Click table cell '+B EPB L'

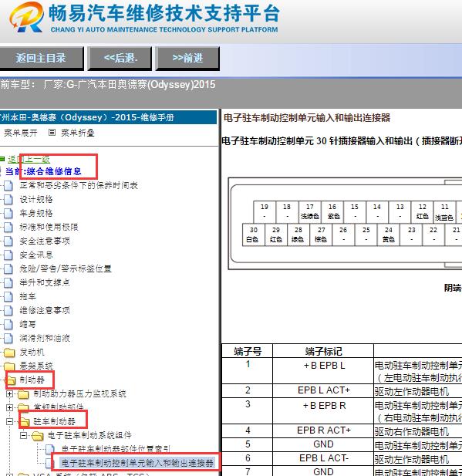point(324,370)
